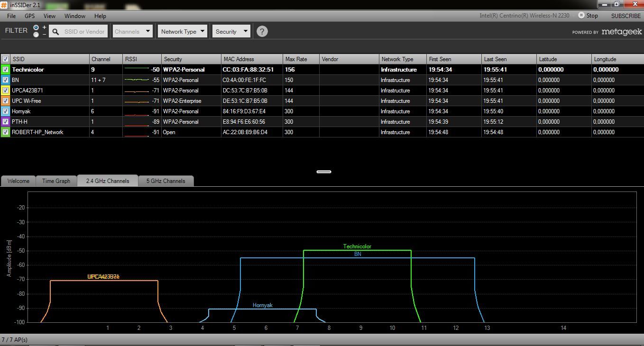Uncheck the ROBERT-HP_Network checkbox

pyautogui.click(x=5, y=132)
